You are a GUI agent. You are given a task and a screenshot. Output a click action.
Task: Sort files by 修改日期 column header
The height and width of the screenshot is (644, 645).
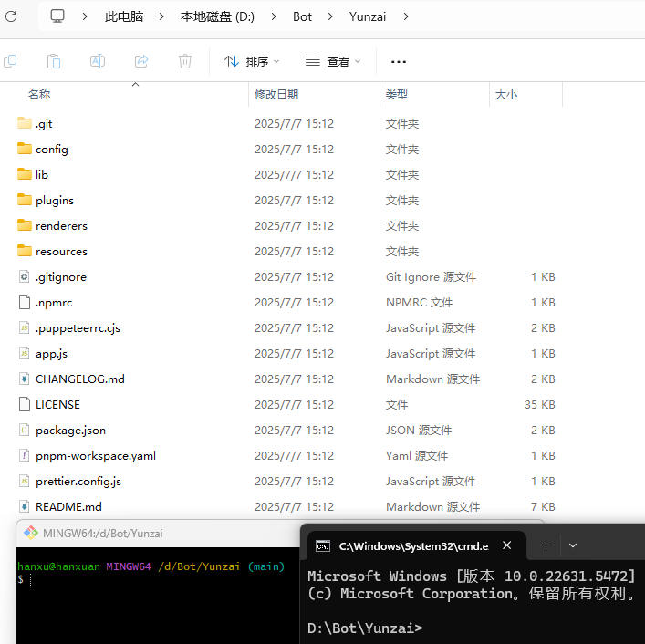[276, 94]
